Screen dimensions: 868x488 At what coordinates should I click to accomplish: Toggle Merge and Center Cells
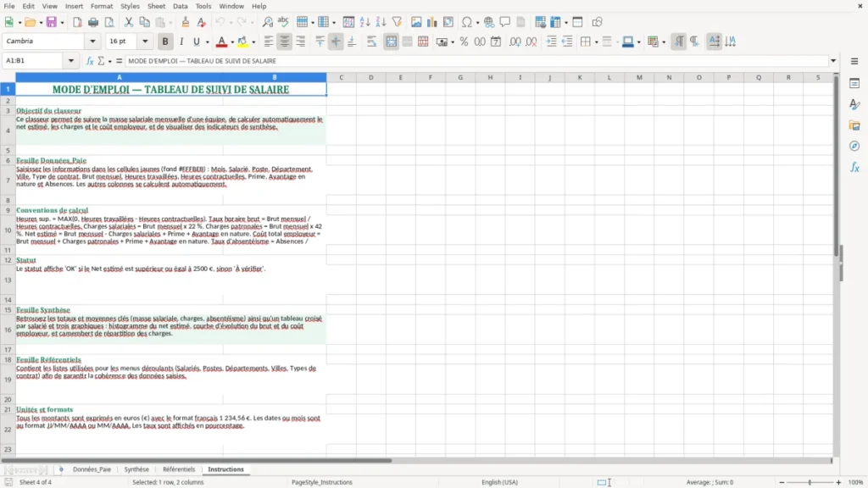click(x=392, y=42)
